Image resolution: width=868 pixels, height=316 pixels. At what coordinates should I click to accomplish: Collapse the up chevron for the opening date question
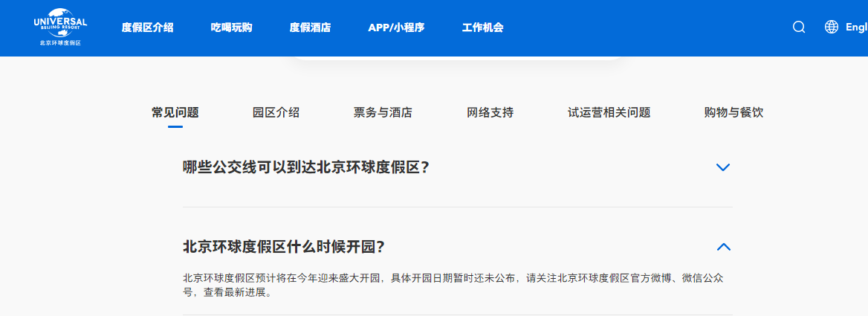click(722, 247)
